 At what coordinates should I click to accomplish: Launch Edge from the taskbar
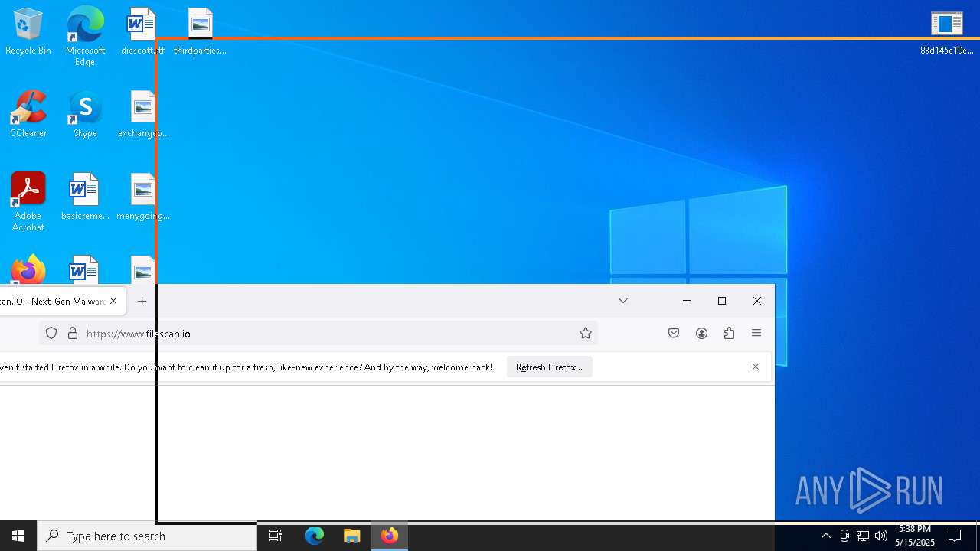(x=315, y=536)
